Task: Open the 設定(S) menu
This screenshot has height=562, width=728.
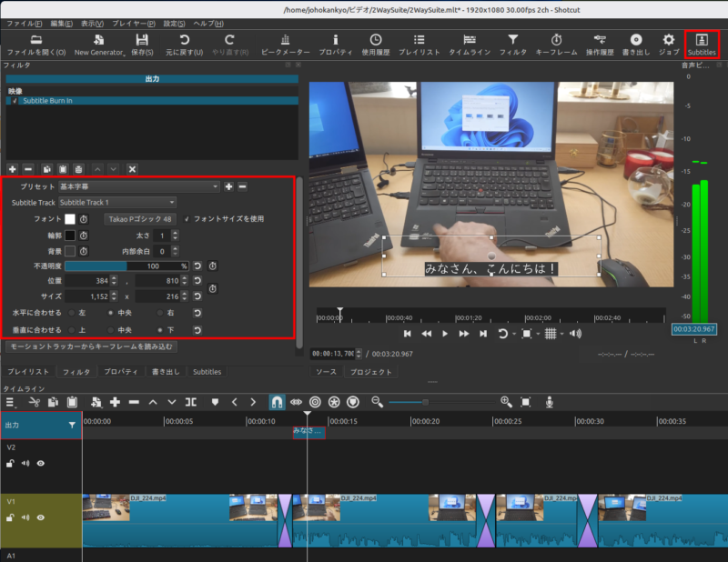Action: [175, 23]
